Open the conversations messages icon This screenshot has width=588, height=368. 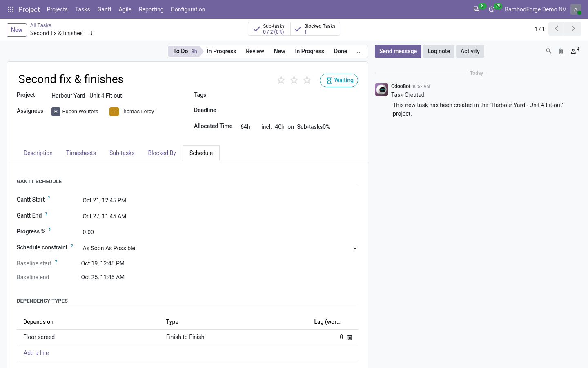tap(477, 9)
